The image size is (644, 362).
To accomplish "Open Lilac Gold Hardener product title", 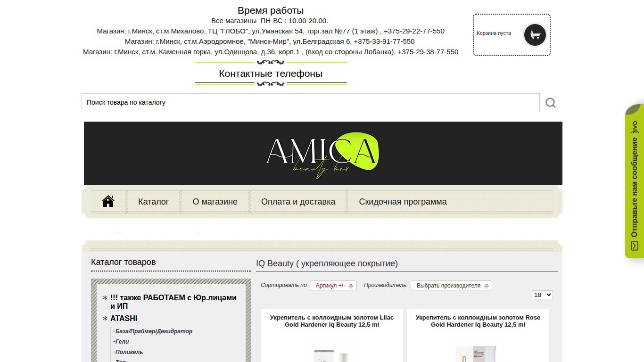I will tap(332, 321).
